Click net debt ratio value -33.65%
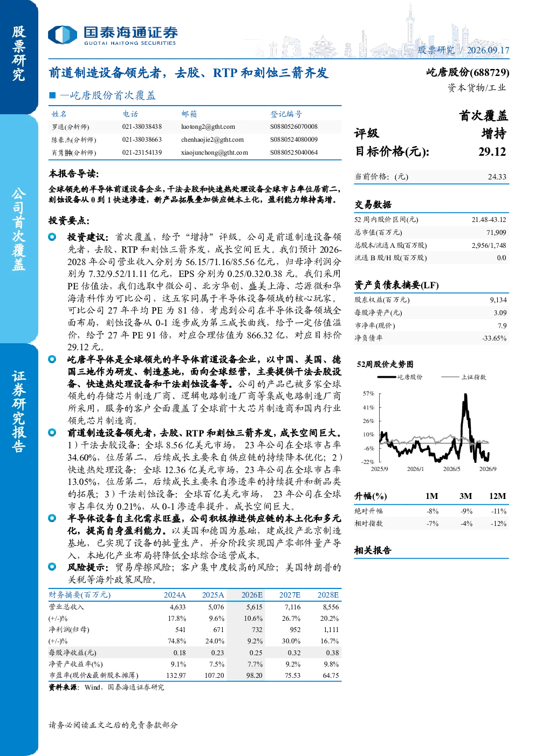Screen dimensions: 535x756 point(495,338)
